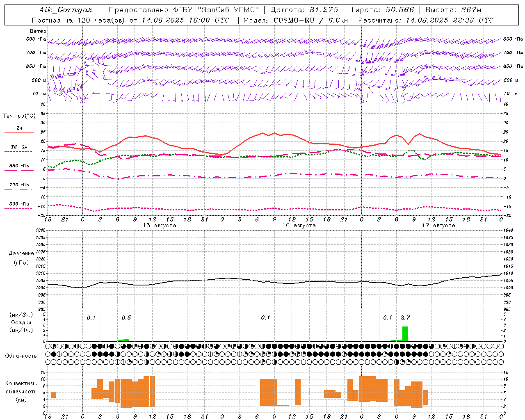
Task: Select the Td 2м legend label
Action: [x=19, y=147]
